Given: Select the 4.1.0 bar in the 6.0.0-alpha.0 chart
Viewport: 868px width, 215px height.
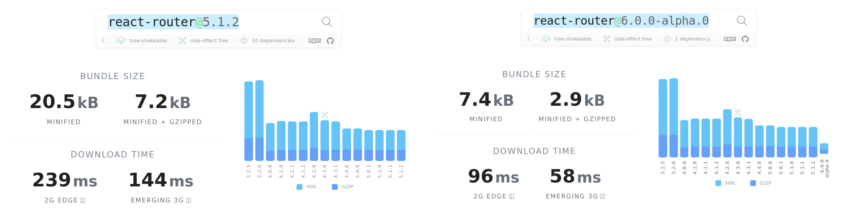Looking at the screenshot, I should (695, 138).
